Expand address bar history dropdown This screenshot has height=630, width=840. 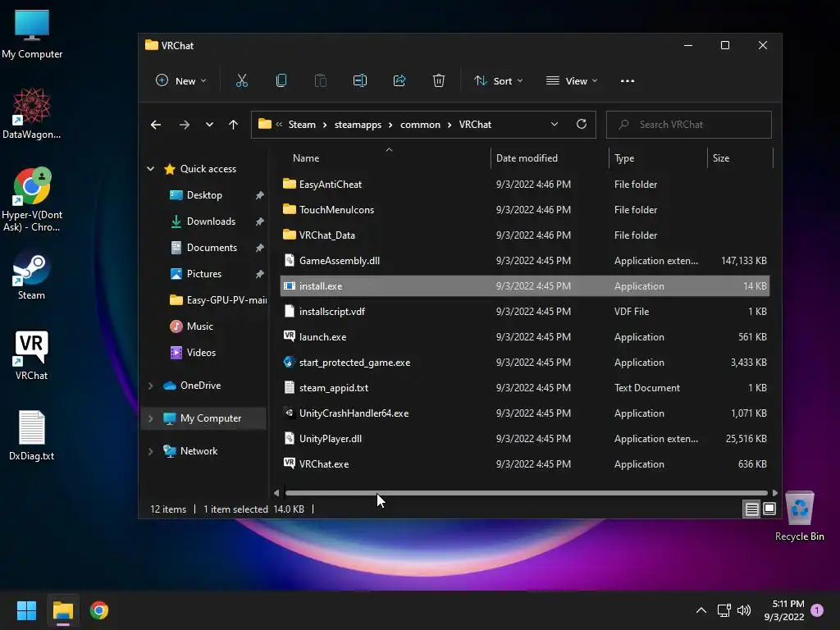coord(555,125)
